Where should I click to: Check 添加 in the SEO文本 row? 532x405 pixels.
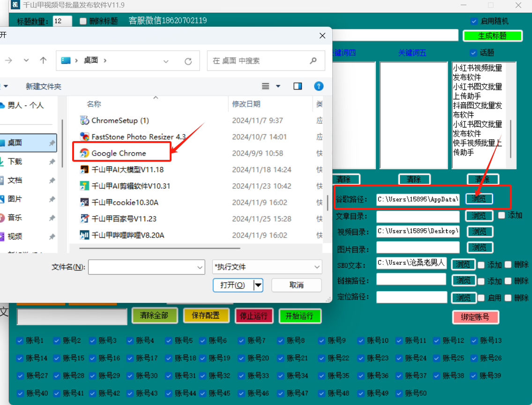pyautogui.click(x=481, y=265)
